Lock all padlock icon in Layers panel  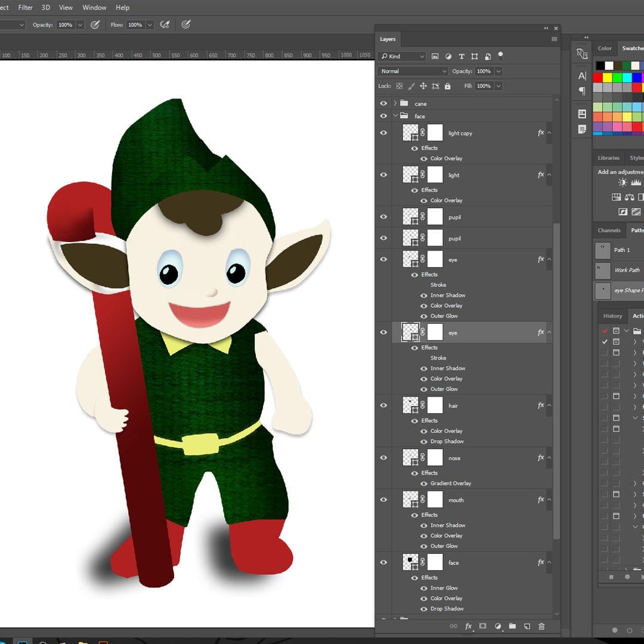click(x=448, y=86)
